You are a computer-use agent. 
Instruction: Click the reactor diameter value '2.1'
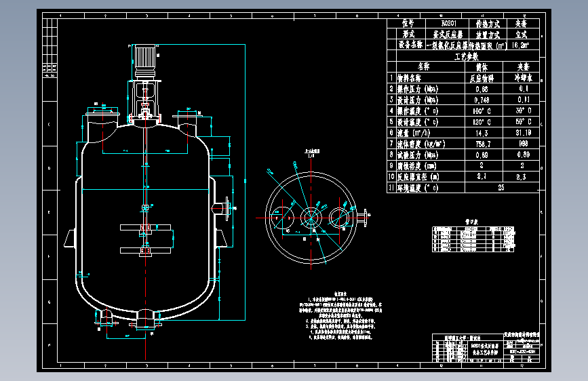482,176
